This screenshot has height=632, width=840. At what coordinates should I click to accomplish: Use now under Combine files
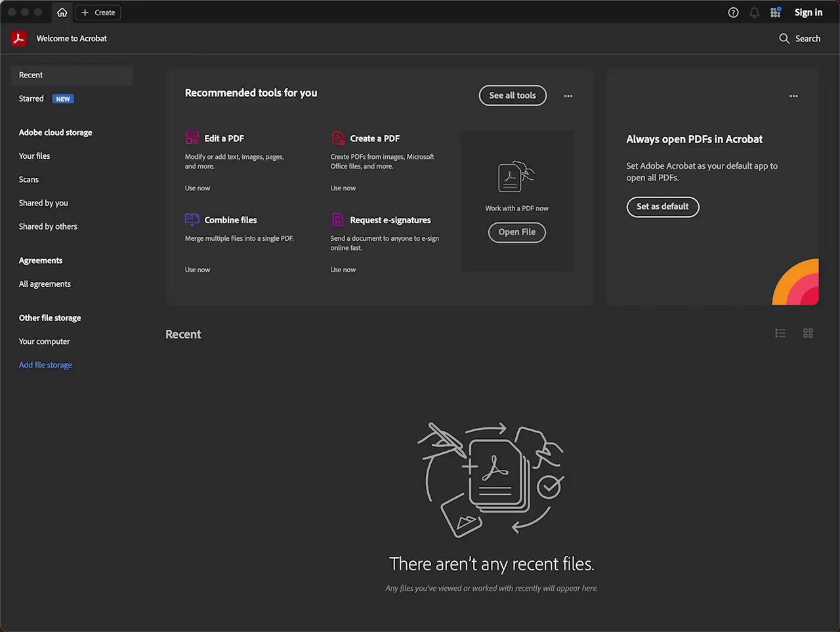pos(198,270)
